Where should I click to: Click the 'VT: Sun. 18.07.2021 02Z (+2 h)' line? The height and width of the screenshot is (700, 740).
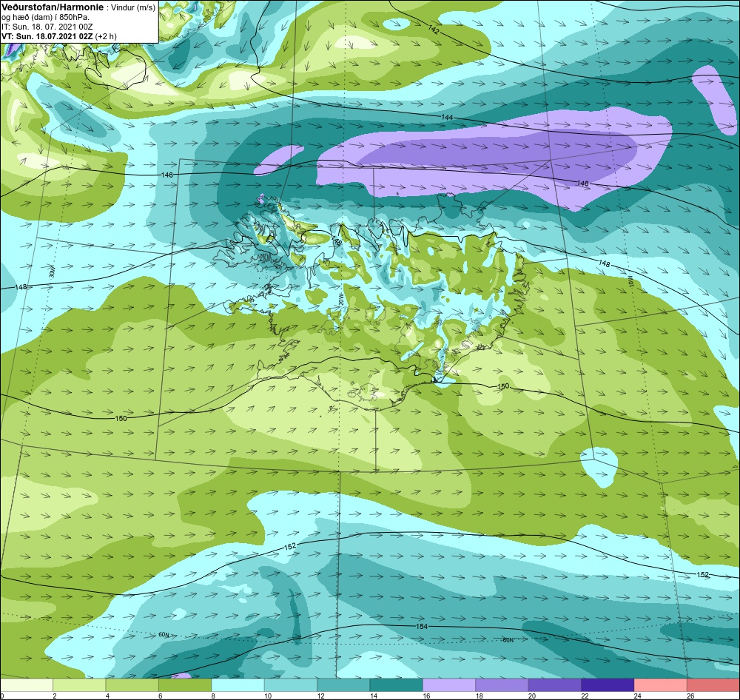[x=59, y=36]
